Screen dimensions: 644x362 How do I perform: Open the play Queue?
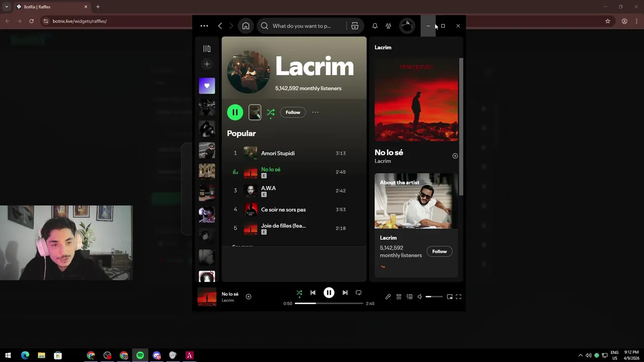[x=398, y=297]
